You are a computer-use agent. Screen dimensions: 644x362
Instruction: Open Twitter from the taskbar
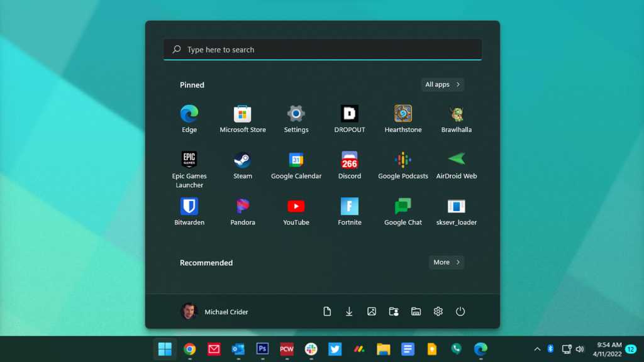(335, 349)
